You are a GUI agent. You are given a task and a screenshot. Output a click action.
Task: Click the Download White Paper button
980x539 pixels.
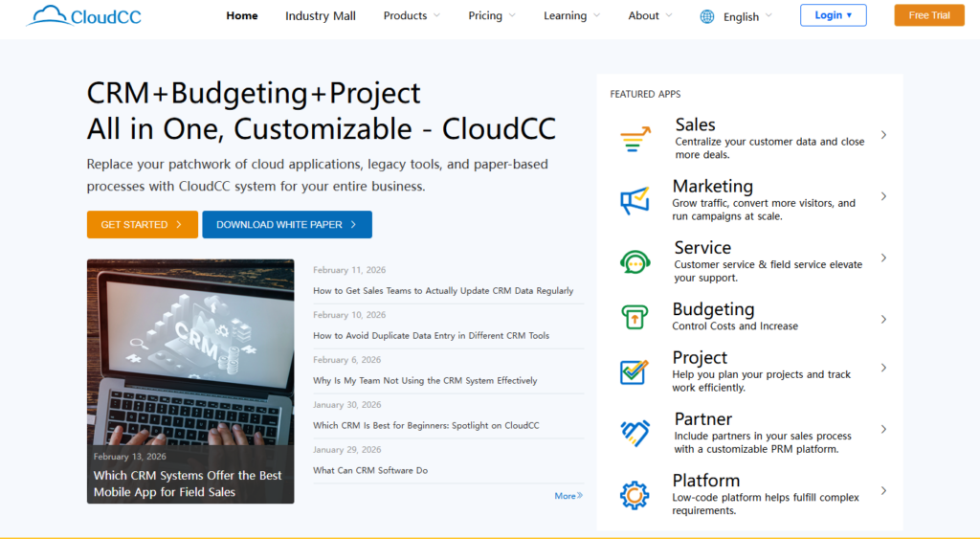pyautogui.click(x=287, y=224)
